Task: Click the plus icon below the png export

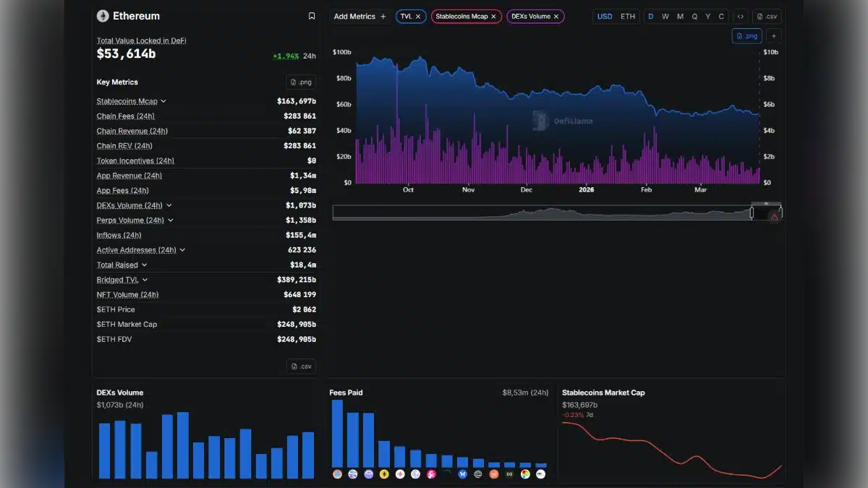Action: 774,35
